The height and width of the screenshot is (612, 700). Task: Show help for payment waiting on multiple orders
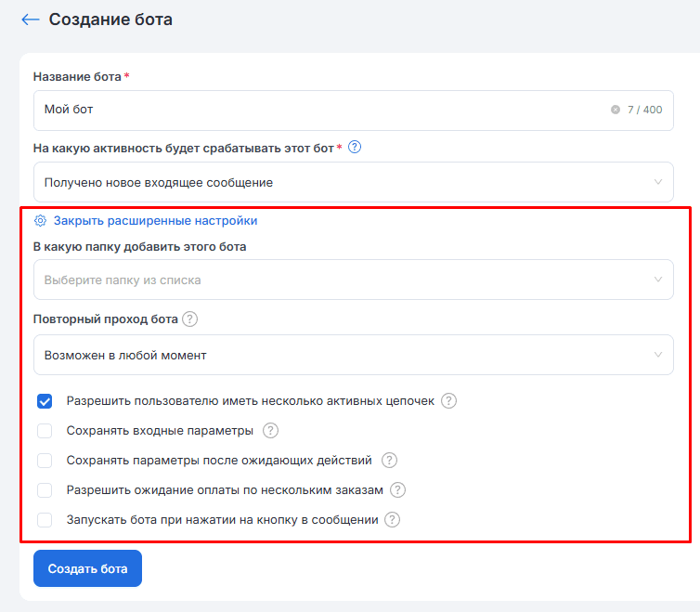click(397, 490)
